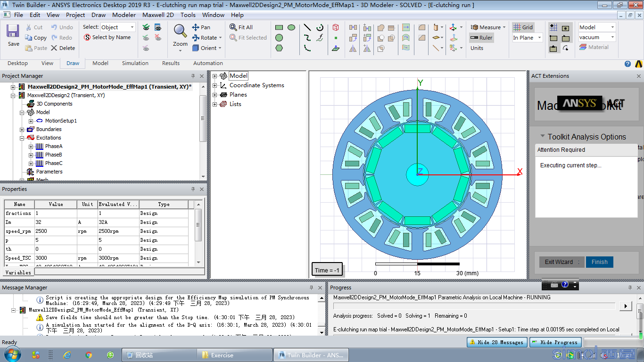
Task: Toggle the snap to arc center icon
Action: (566, 48)
